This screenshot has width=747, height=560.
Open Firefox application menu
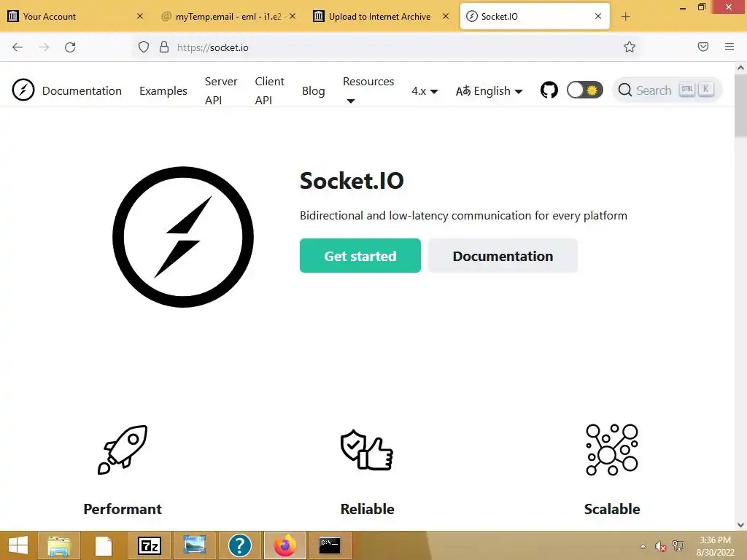click(729, 47)
